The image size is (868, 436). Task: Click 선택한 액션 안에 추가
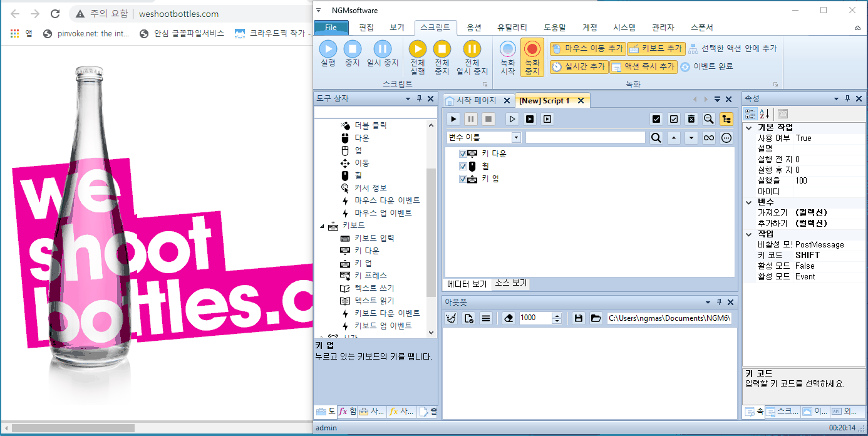pyautogui.click(x=733, y=48)
